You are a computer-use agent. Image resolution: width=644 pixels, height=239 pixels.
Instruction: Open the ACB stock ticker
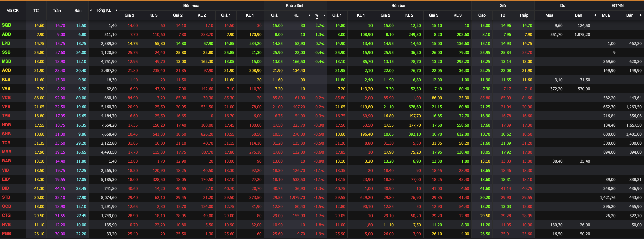click(6, 70)
